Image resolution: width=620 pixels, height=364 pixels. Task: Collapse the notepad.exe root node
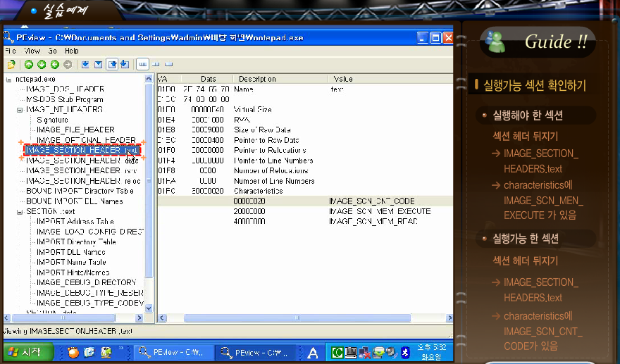tap(8, 80)
